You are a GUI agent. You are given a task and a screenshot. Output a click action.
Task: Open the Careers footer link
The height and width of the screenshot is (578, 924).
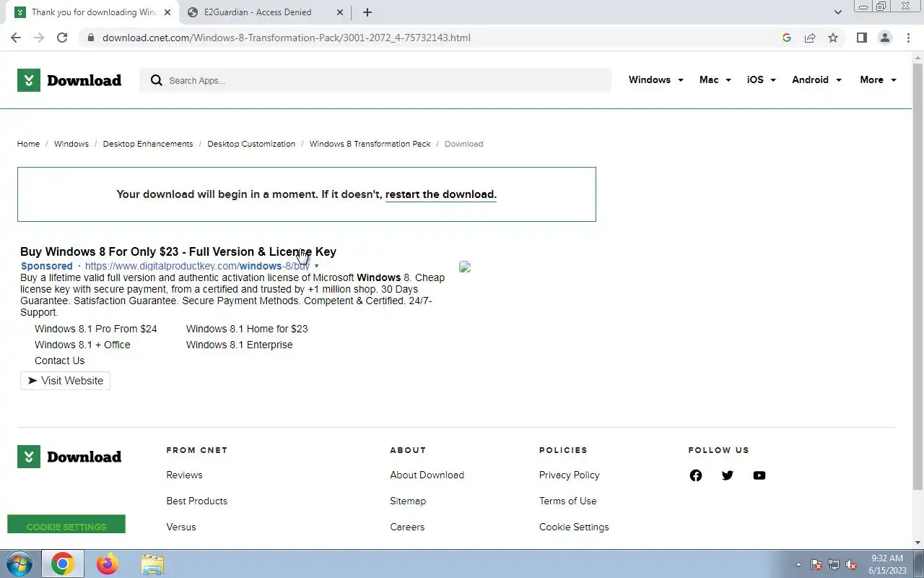click(x=407, y=527)
